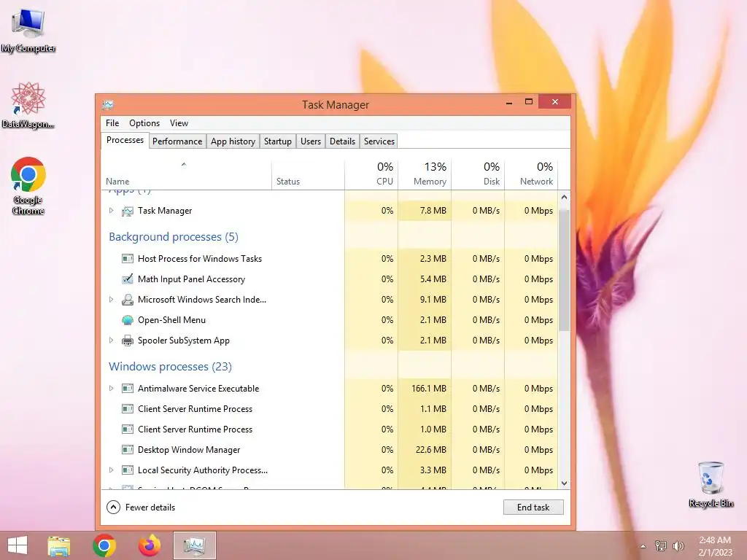Launch Firefox from the taskbar
Screen dimensions: 747x560
click(149, 545)
